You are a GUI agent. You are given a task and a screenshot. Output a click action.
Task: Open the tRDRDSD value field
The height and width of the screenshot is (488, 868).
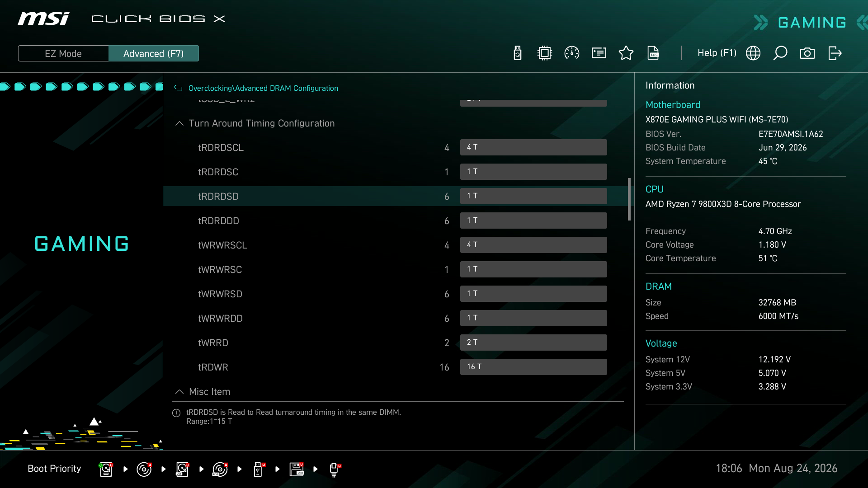pyautogui.click(x=533, y=196)
